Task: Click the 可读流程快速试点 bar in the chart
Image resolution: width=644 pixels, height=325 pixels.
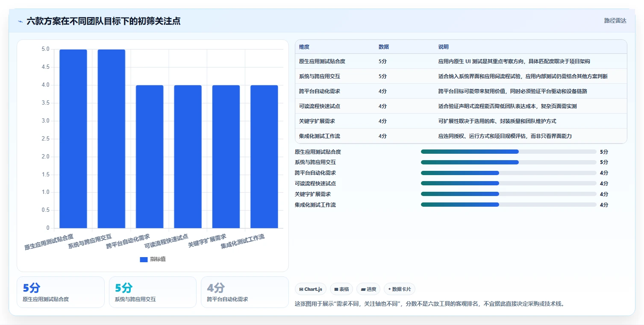Action: (x=188, y=157)
